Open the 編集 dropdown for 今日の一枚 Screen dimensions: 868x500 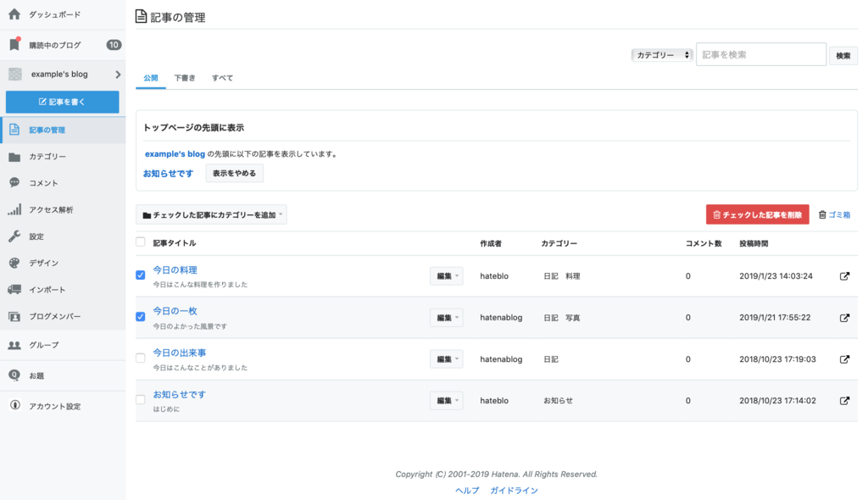446,317
